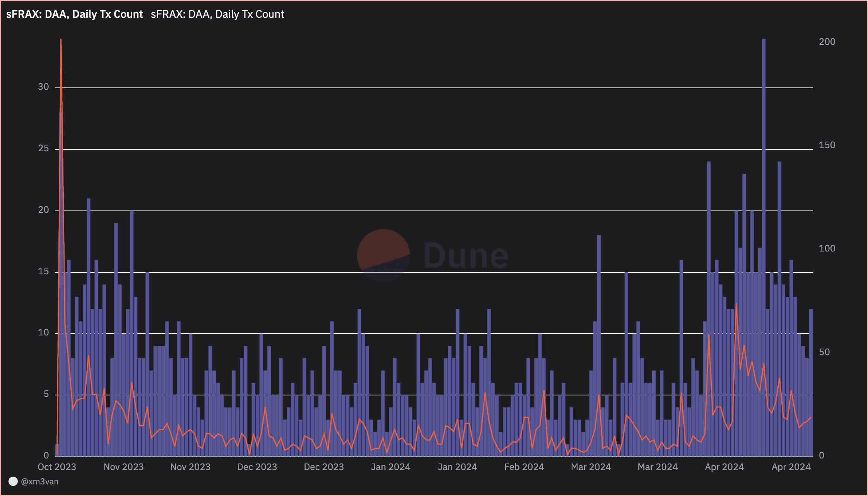Click the Feb 2024 x-axis label
The width and height of the screenshot is (868, 496).
point(524,467)
